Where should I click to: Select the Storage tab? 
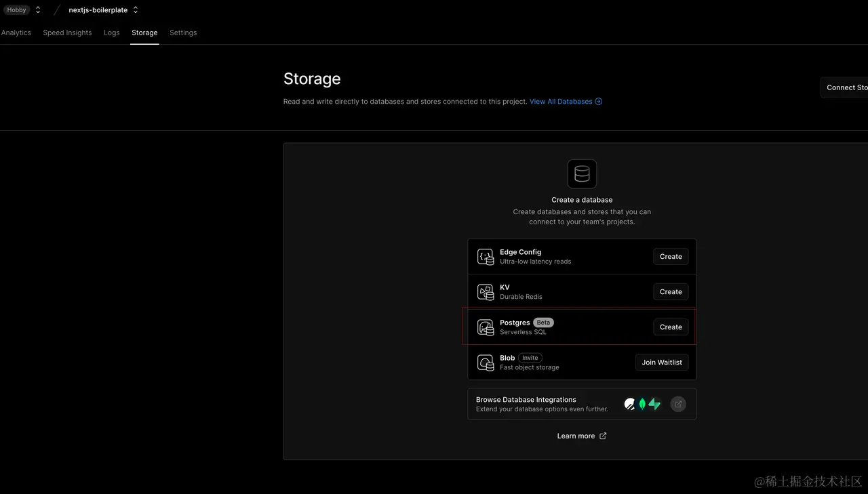[x=144, y=33]
